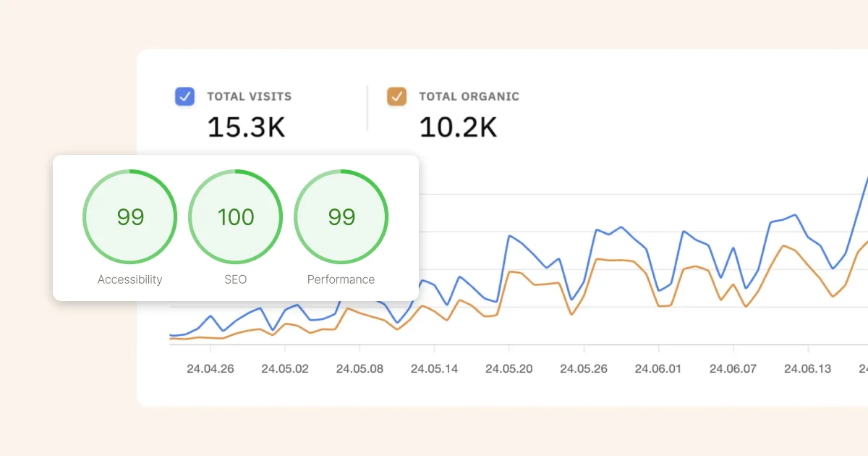Click the blue Total Visits checkmark icon

tap(184, 96)
